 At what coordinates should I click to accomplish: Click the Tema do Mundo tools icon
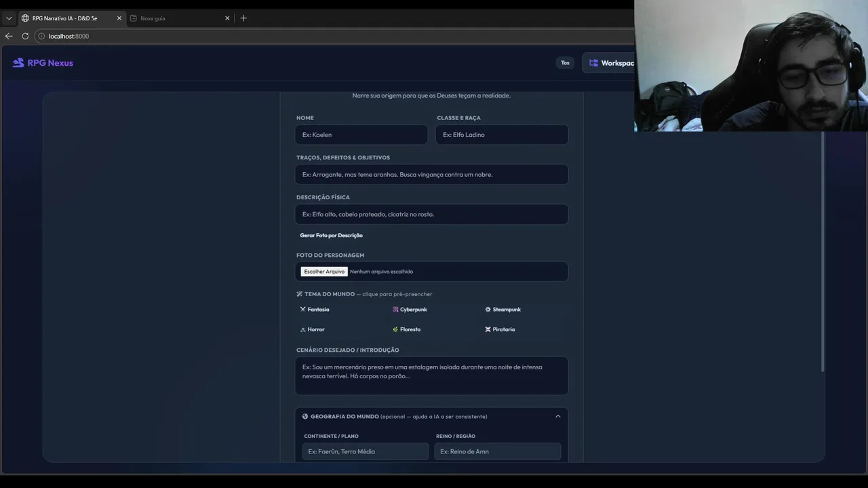[300, 294]
